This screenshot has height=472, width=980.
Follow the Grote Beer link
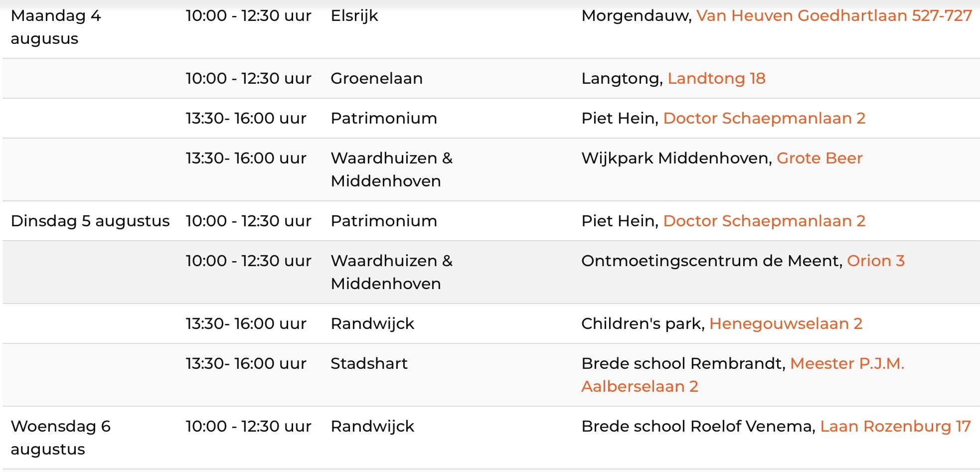pos(819,158)
